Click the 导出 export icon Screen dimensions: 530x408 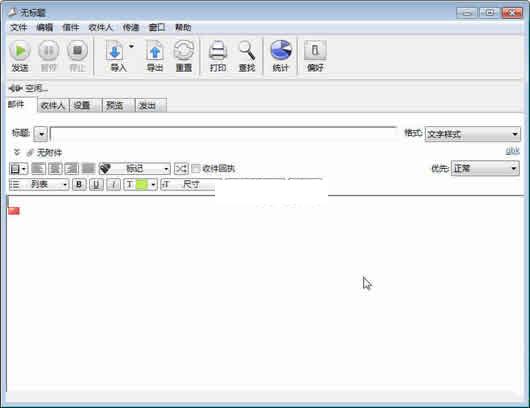pos(155,51)
